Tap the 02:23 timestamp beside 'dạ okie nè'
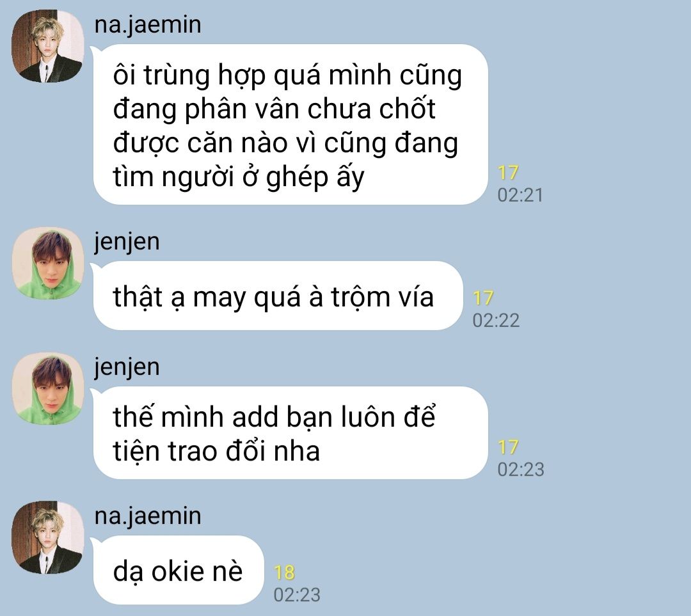 click(297, 595)
